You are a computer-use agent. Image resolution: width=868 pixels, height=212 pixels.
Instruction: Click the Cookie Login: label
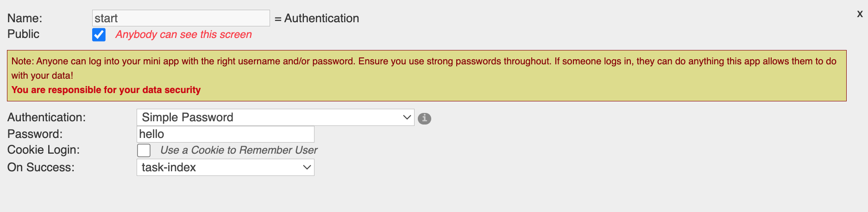[44, 150]
